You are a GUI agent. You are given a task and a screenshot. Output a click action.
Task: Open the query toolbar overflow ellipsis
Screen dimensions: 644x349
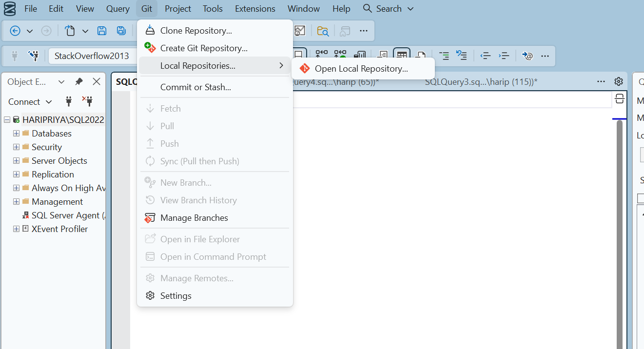click(x=546, y=56)
